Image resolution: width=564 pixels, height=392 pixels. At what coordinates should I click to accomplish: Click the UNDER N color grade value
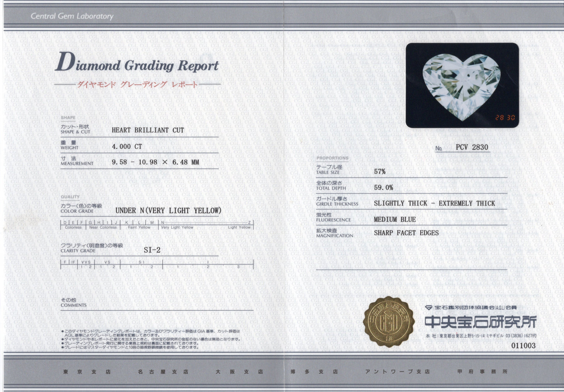168,210
